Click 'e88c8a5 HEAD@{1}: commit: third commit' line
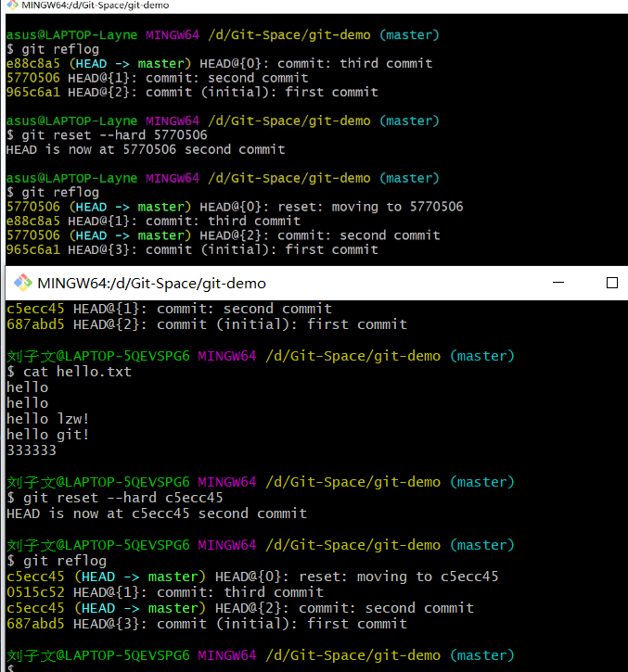Screen dimensions: 628x672 (x=153, y=222)
